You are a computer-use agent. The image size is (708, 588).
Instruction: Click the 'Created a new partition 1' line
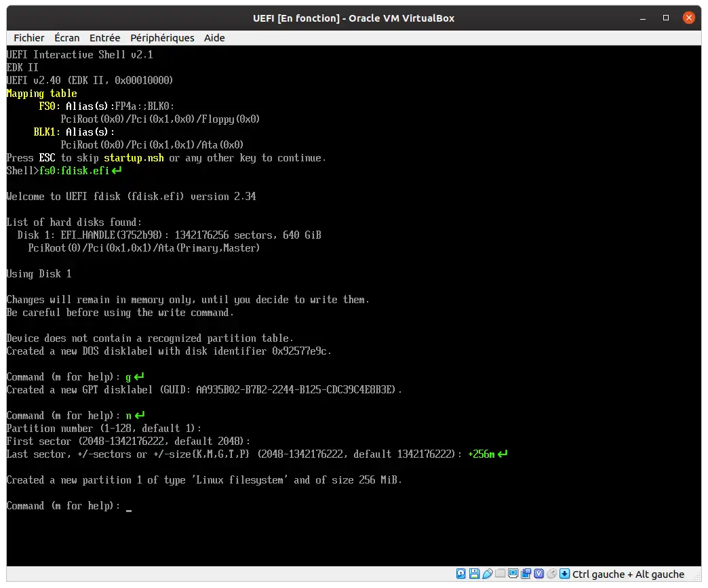(204, 480)
